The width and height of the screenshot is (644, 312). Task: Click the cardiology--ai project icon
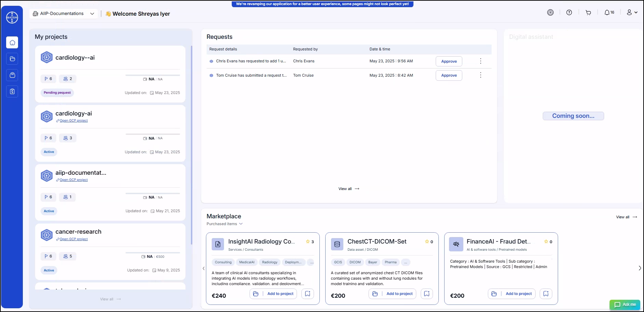[x=47, y=57]
